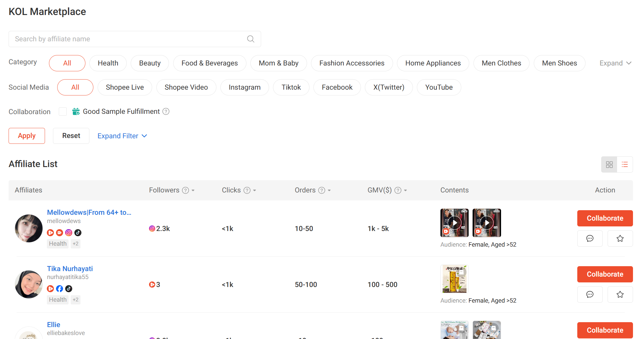644x339 pixels.
Task: Filter category by Health
Action: click(108, 63)
